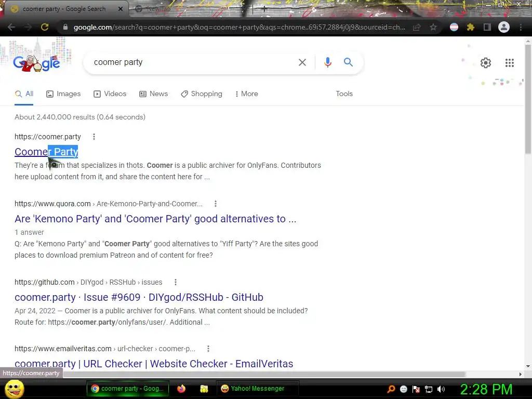Viewport: 532px width, 399px height.
Task: Go back with the browser back arrow
Action: coord(11,27)
